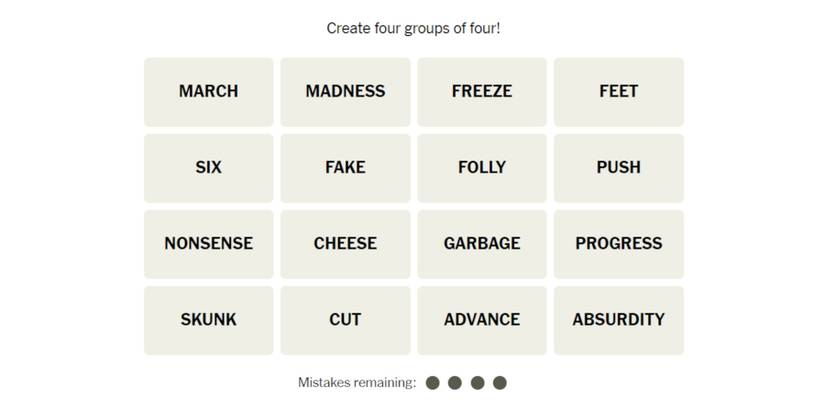Choose the CHEESE tile
825x413 pixels.
coord(345,243)
